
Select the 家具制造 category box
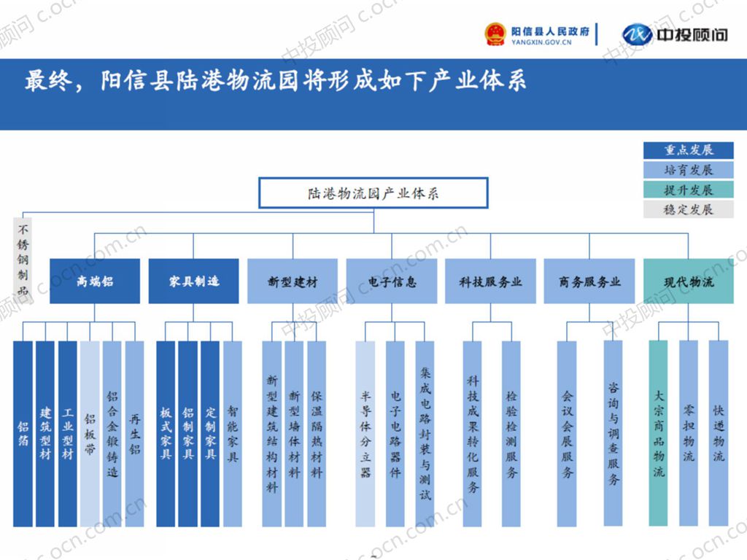pos(193,281)
